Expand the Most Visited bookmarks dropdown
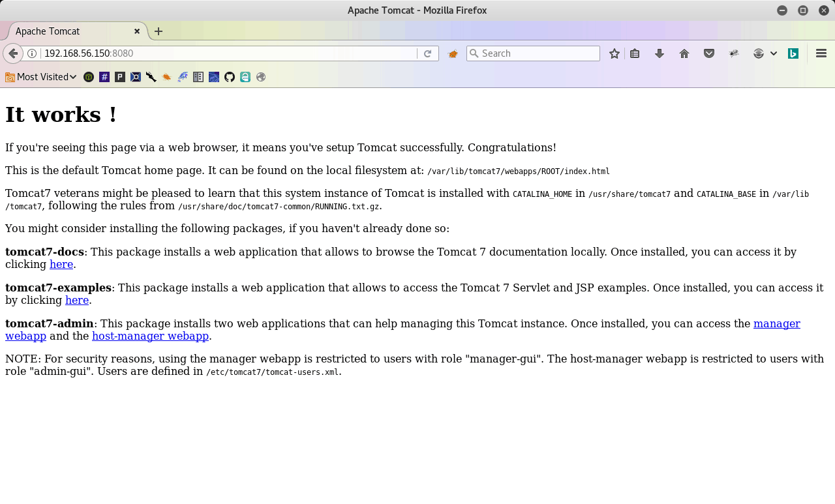835x504 pixels. (x=41, y=77)
